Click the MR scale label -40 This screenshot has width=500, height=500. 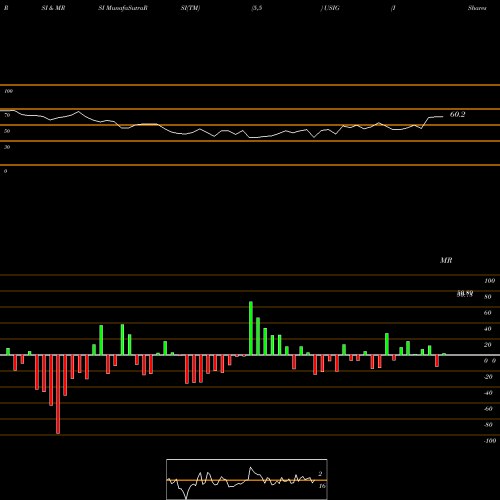(x=488, y=393)
